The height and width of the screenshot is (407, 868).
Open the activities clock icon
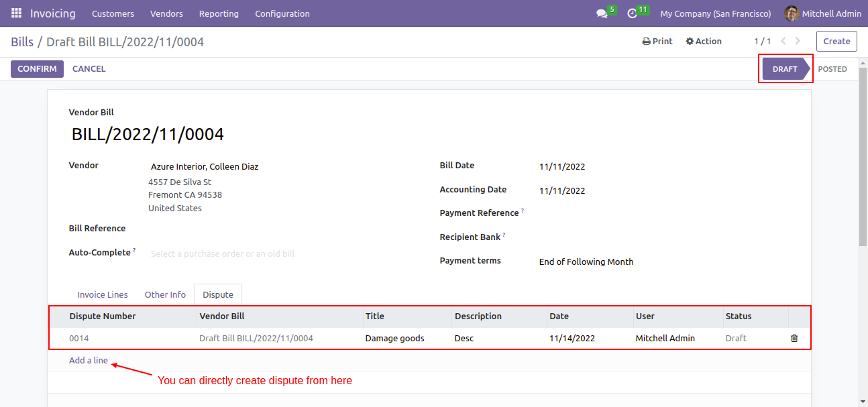tap(632, 13)
